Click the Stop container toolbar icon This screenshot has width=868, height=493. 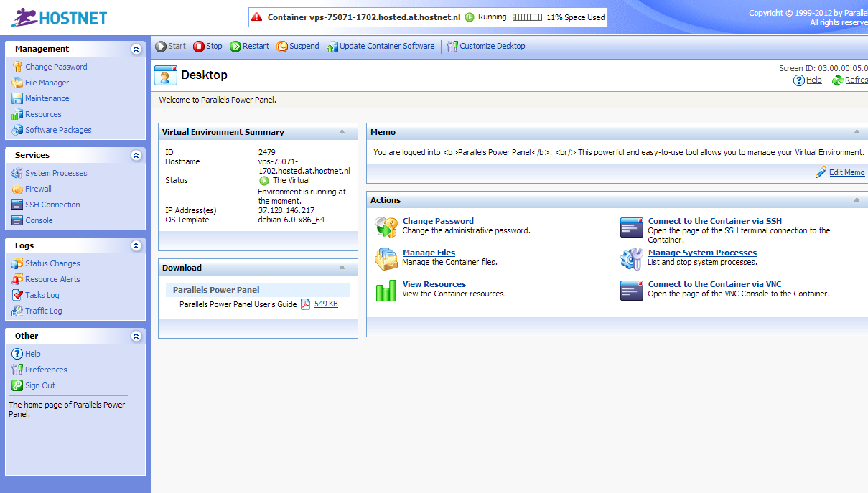pyautogui.click(x=199, y=47)
